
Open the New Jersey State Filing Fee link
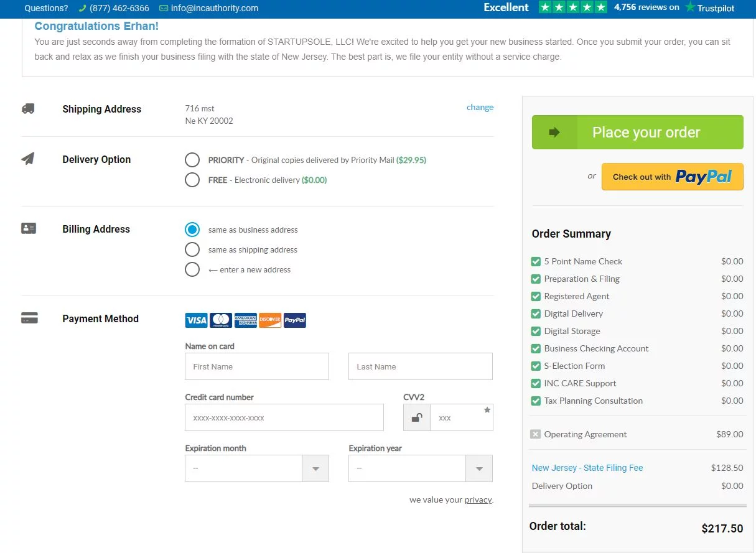587,468
